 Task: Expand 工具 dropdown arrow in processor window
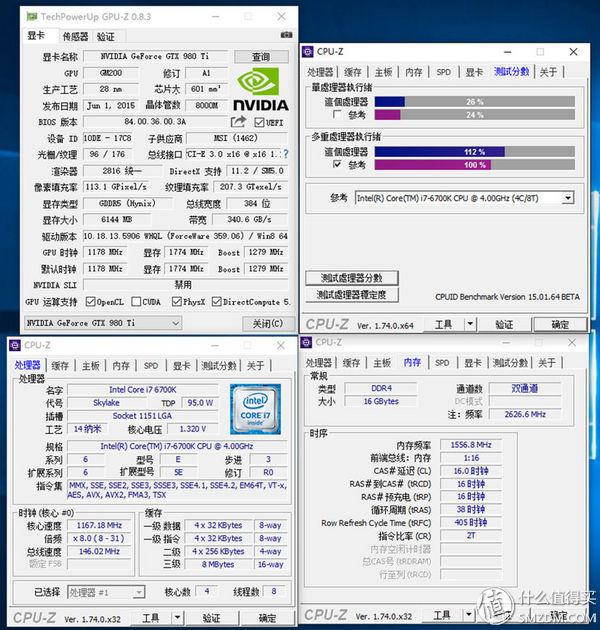click(x=177, y=618)
